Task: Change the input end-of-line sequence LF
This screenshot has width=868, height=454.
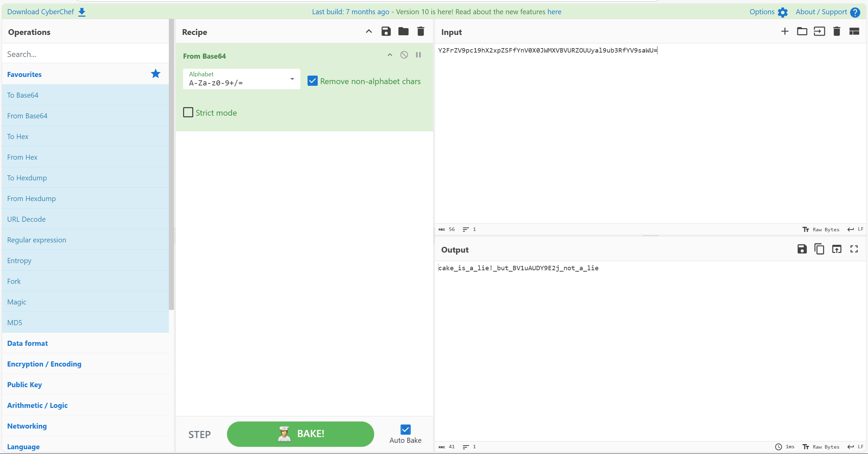Action: coord(855,230)
